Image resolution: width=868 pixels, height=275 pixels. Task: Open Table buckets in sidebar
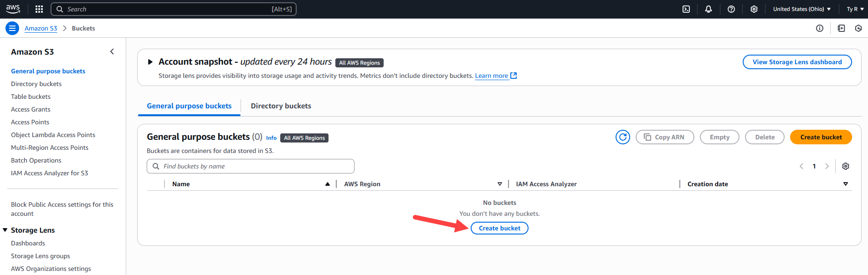pyautogui.click(x=31, y=97)
